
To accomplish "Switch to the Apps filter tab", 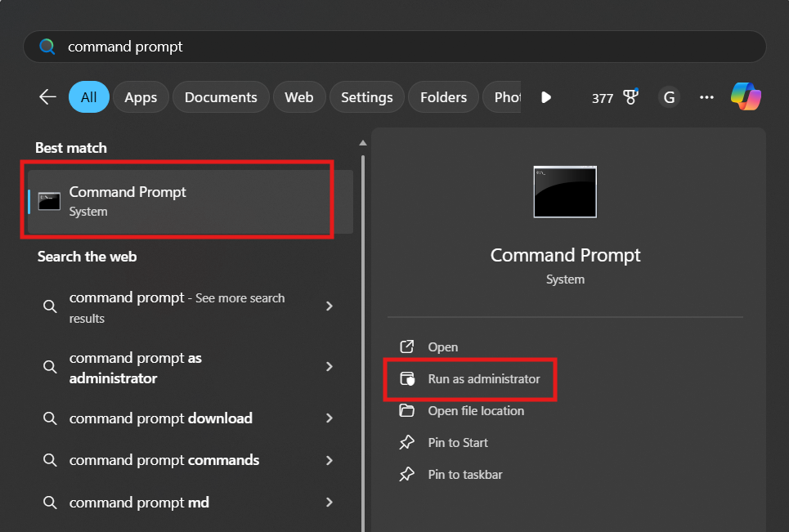I will click(141, 97).
